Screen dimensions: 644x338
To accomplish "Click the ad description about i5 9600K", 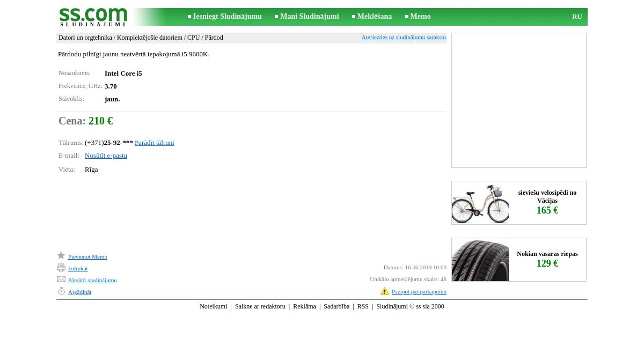I will coord(134,54).
